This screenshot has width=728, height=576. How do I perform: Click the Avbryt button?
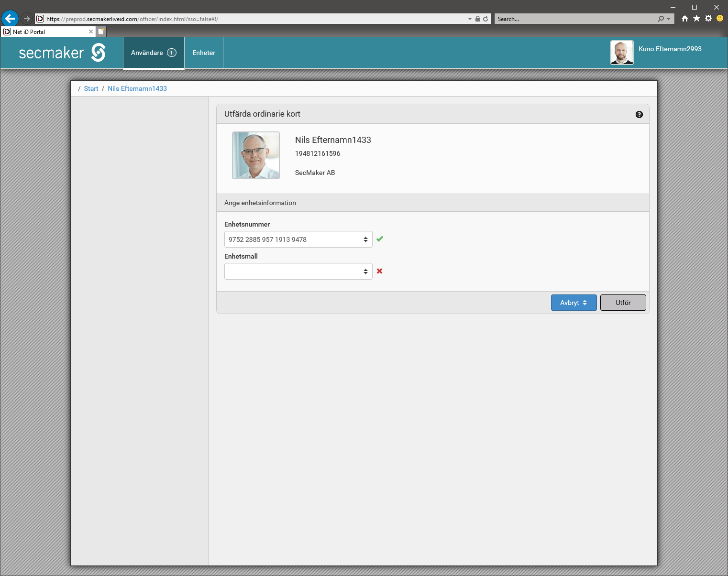574,303
